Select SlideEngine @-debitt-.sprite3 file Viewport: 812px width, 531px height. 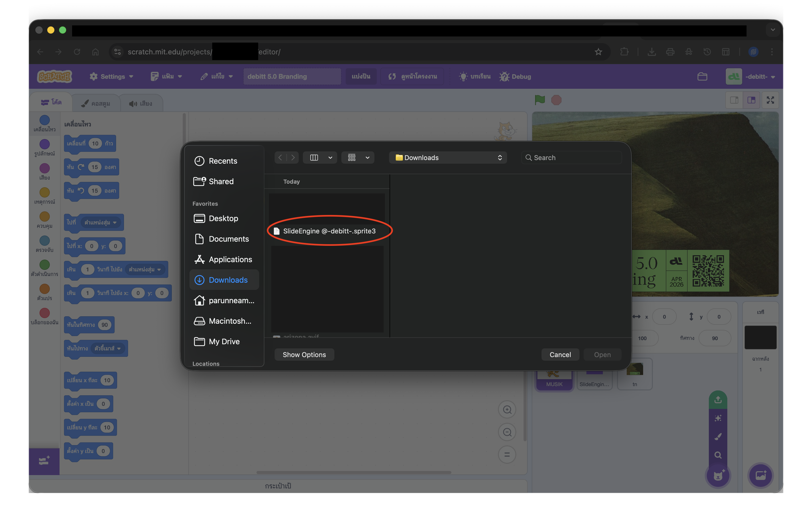tap(329, 231)
